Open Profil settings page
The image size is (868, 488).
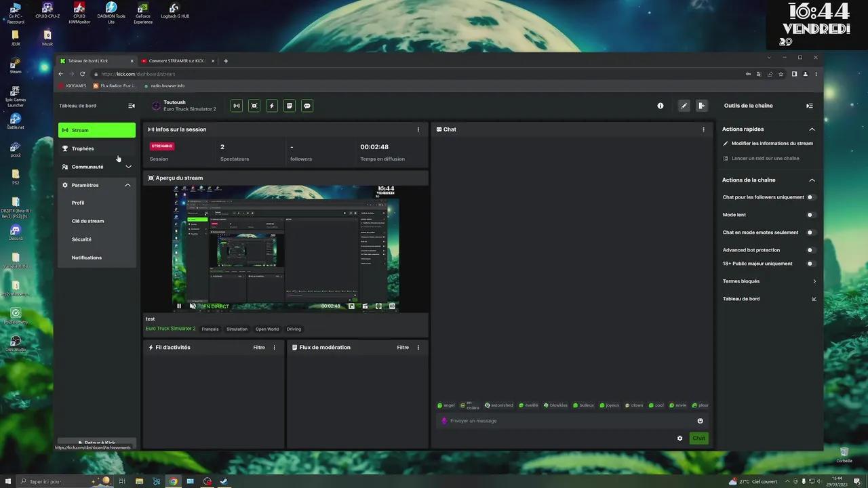tap(78, 203)
